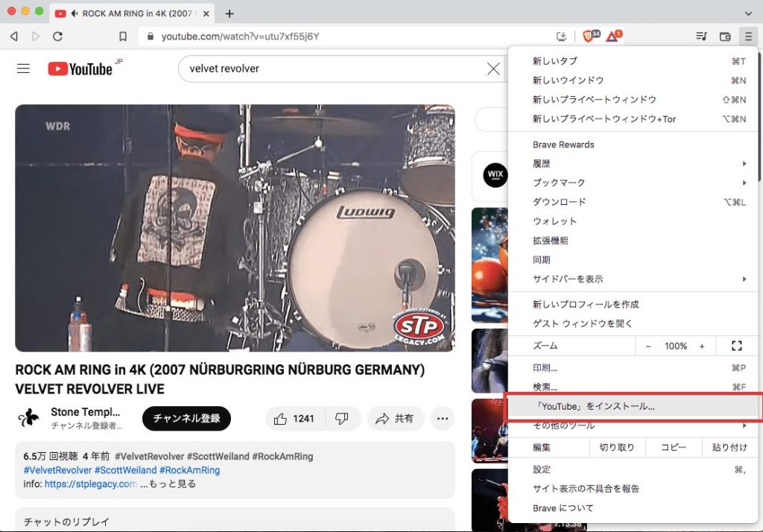Select 検索... menu item
The height and width of the screenshot is (532, 763).
(633, 387)
